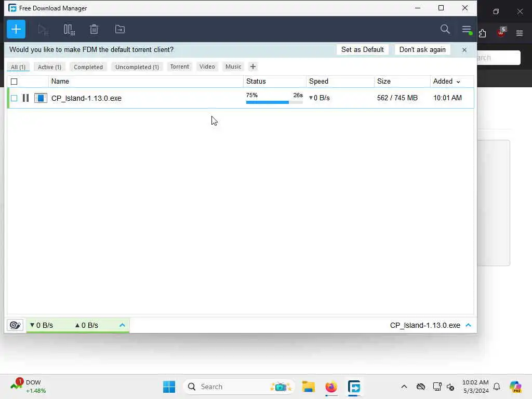
Task: Expand details for CP_Island-1.13.0.exe at bottom
Action: 469,325
